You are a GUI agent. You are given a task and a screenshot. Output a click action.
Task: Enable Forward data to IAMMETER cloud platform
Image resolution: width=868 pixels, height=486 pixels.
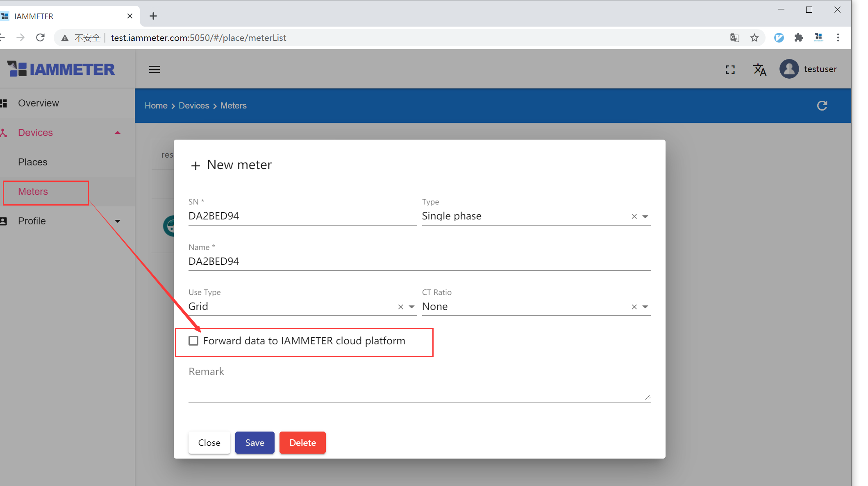[193, 340]
